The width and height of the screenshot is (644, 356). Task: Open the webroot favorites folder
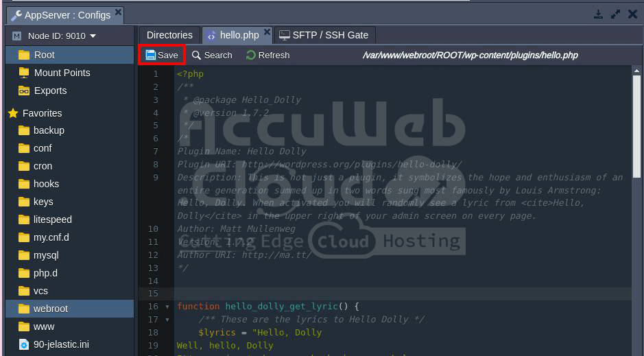pyautogui.click(x=51, y=309)
